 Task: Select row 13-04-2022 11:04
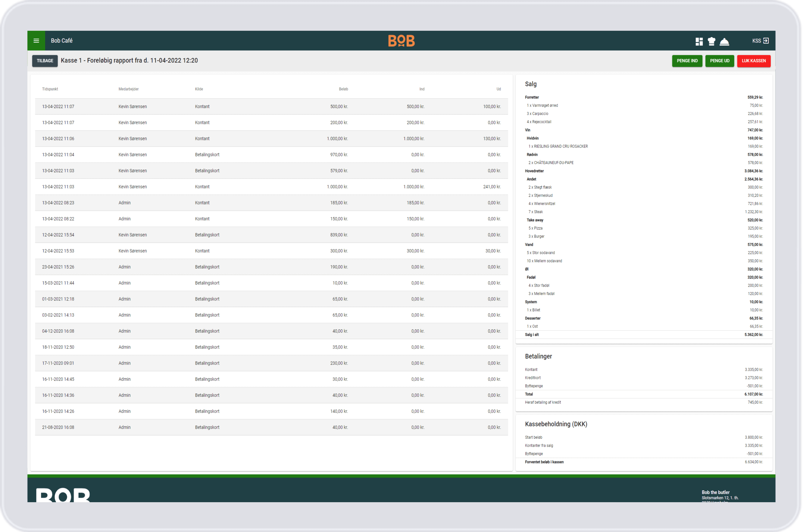(x=271, y=155)
